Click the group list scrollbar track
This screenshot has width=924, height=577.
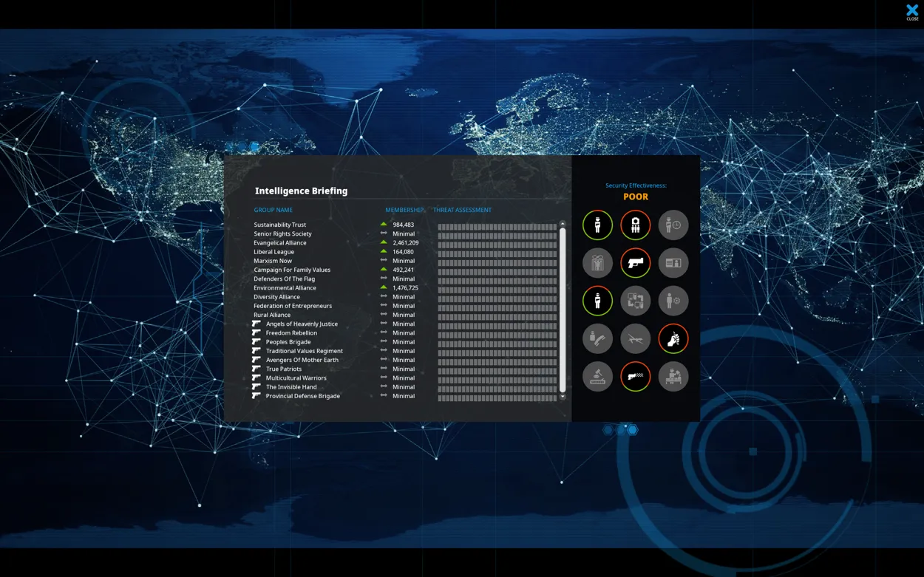tap(563, 310)
